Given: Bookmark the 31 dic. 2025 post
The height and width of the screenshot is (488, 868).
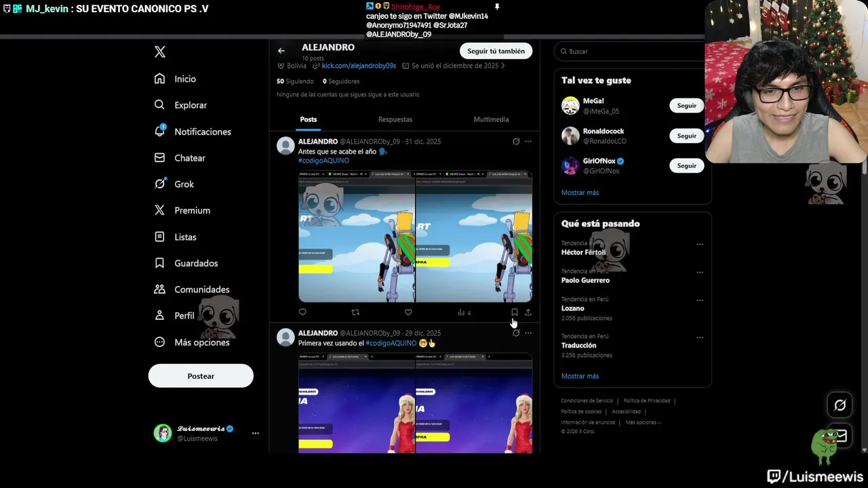Looking at the screenshot, I should pos(514,312).
